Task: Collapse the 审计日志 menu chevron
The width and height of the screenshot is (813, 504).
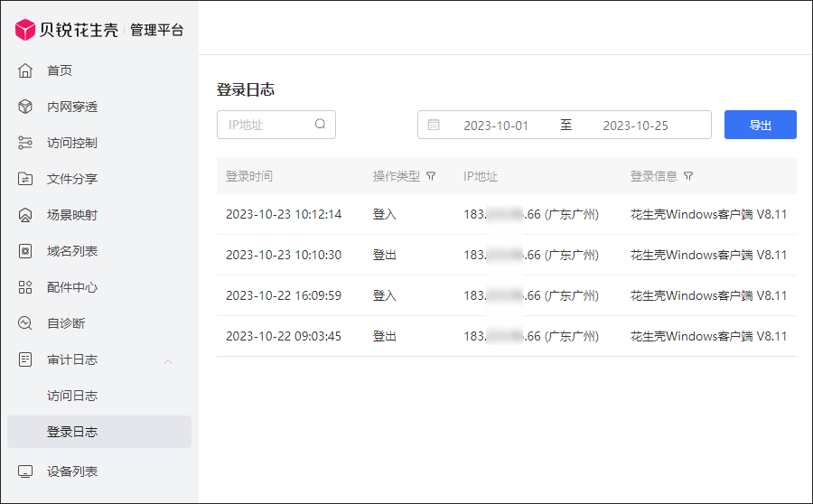Action: pos(168,360)
